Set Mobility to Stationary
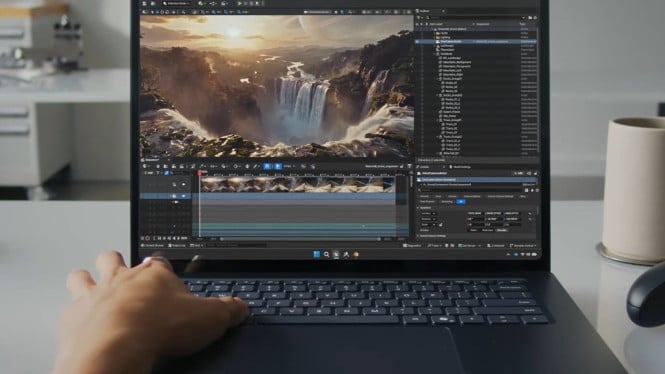Screen dimensions: 665x374 [487, 230]
